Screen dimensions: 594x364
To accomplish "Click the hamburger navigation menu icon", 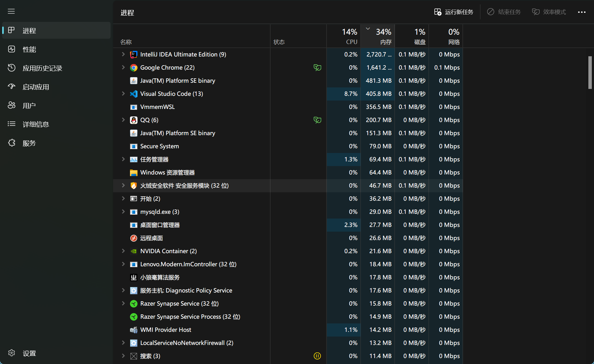I will (x=11, y=12).
